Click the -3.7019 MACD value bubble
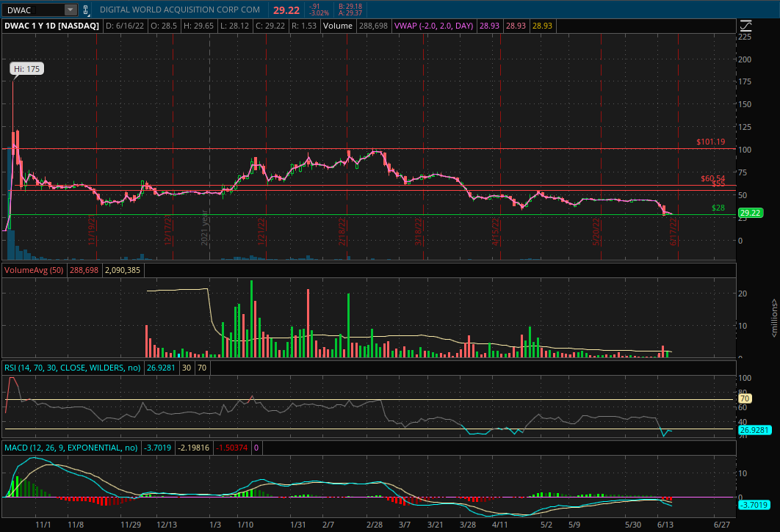 (x=754, y=505)
